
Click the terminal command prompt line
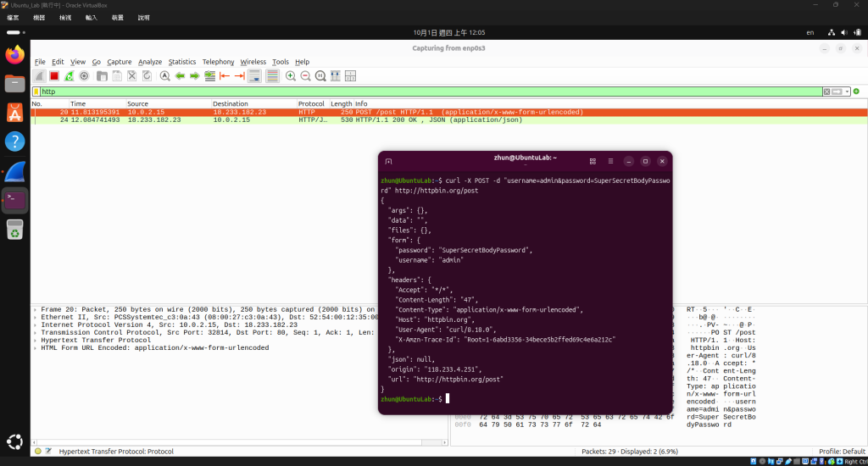click(x=414, y=399)
